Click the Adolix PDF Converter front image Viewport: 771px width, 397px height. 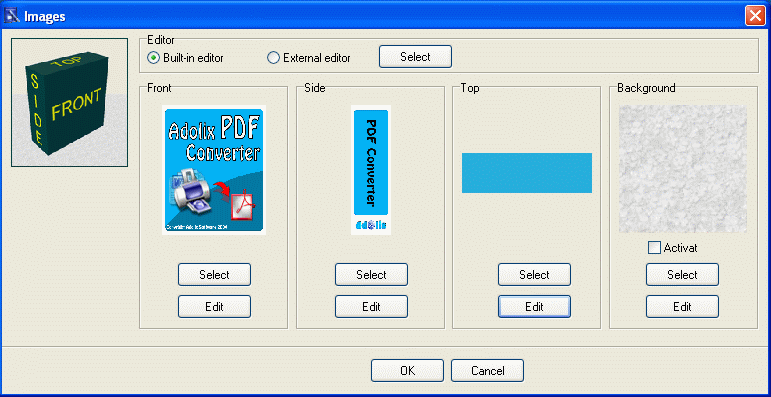214,170
